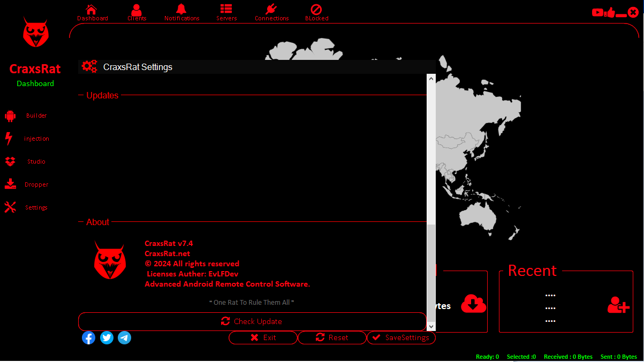Screen dimensions: 644x362
Task: Open the Telegram icon link
Action: 124,338
